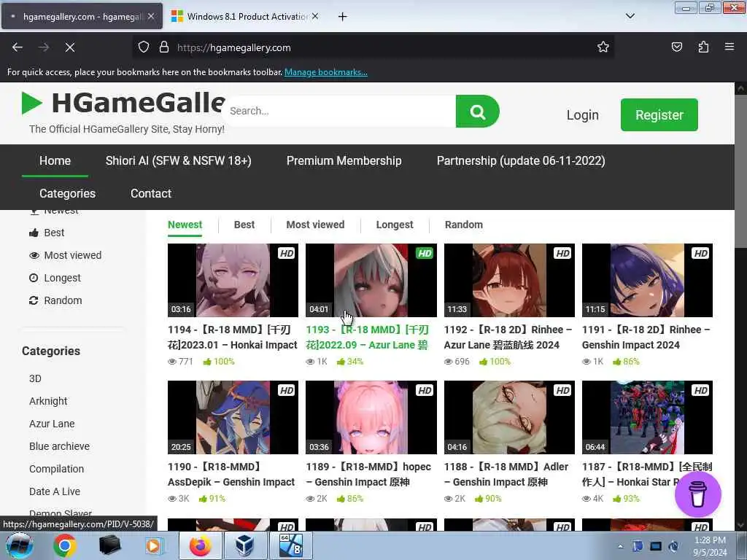Click the green play logo icon

32,103
